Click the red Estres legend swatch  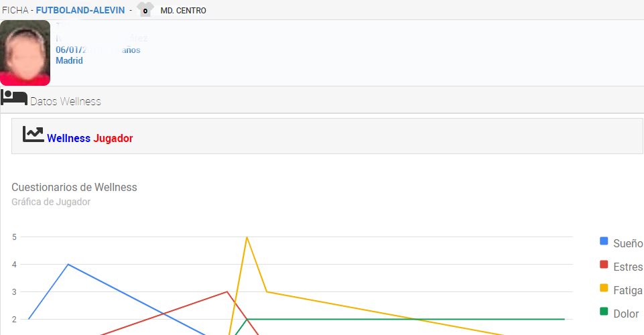[x=604, y=265]
